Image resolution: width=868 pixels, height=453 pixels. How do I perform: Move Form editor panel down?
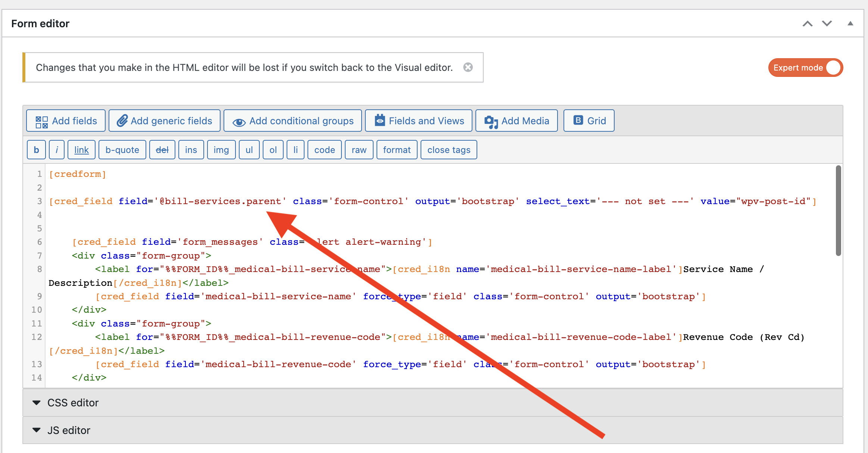pyautogui.click(x=827, y=24)
